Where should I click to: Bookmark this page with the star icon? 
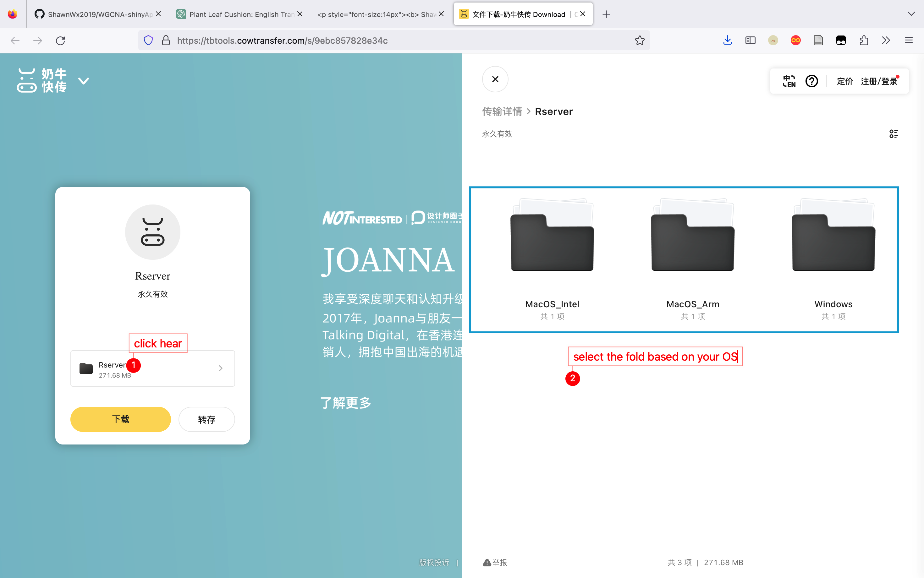click(x=640, y=41)
